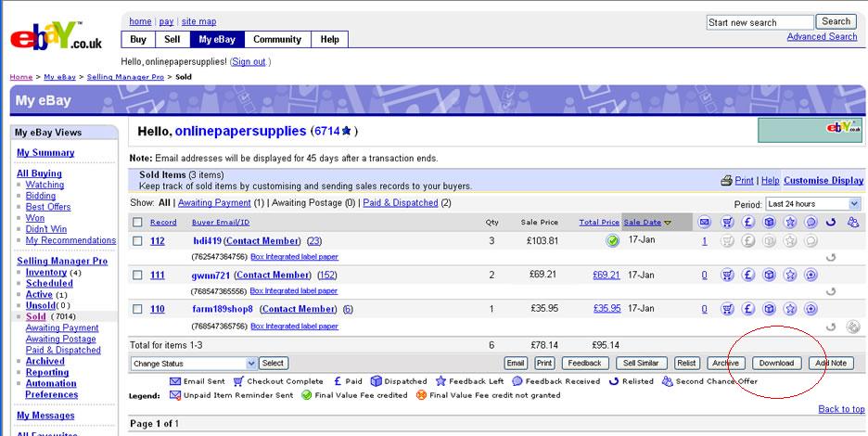Click green Final Value Fee credited icon
Screen dimensions: 868x436
point(612,241)
